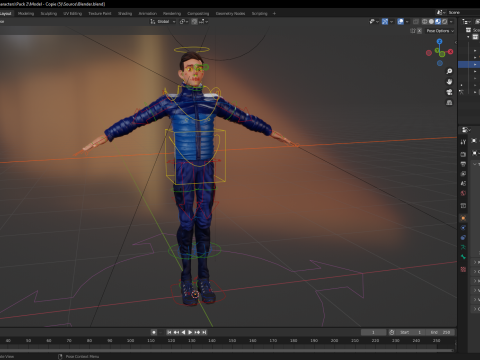This screenshot has height=360, width=480.
Task: Add a new workspace with plus button
Action: (274, 14)
